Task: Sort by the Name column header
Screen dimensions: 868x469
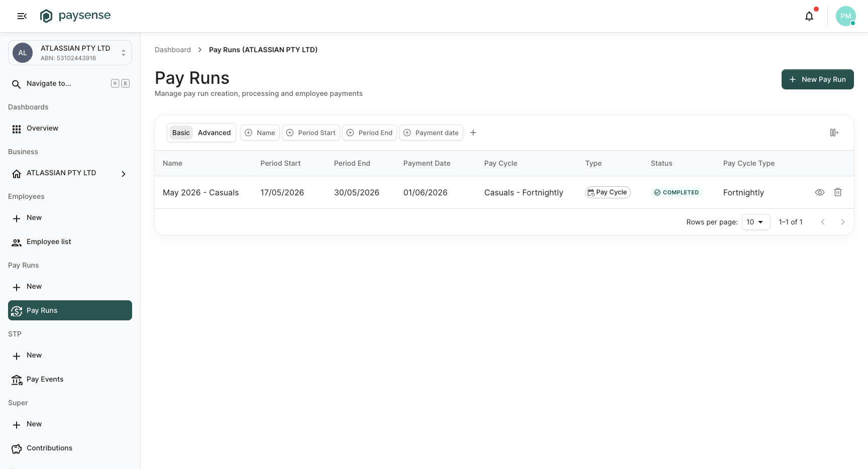Action: 172,163
